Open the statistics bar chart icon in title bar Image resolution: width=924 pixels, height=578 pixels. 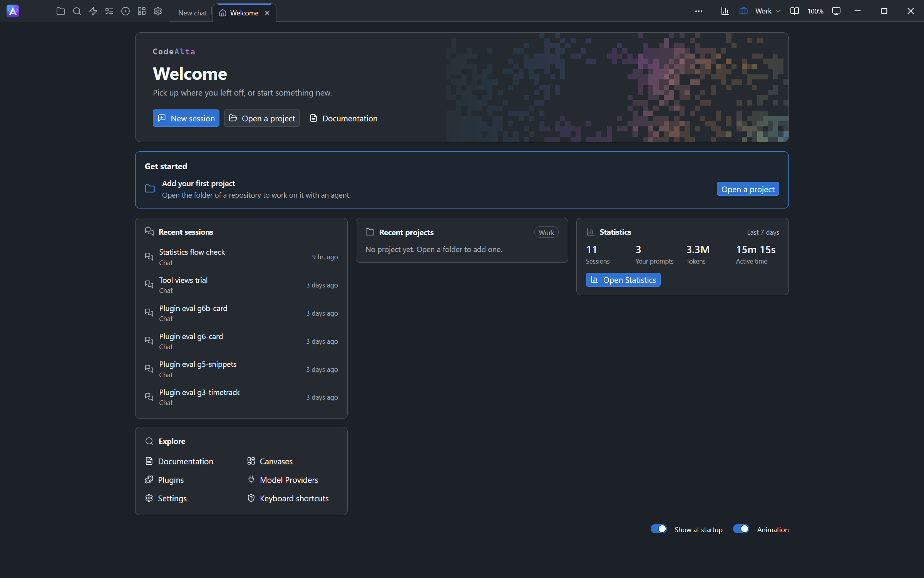coord(725,11)
